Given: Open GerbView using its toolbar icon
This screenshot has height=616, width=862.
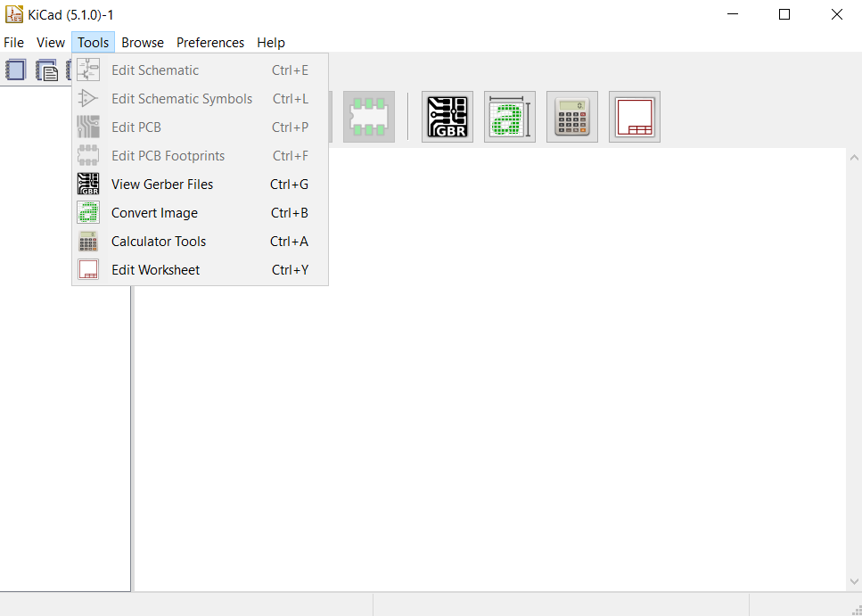Looking at the screenshot, I should (447, 116).
